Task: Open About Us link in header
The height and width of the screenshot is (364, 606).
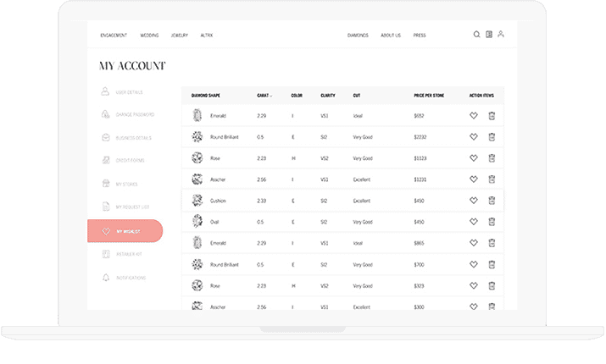Action: point(391,36)
